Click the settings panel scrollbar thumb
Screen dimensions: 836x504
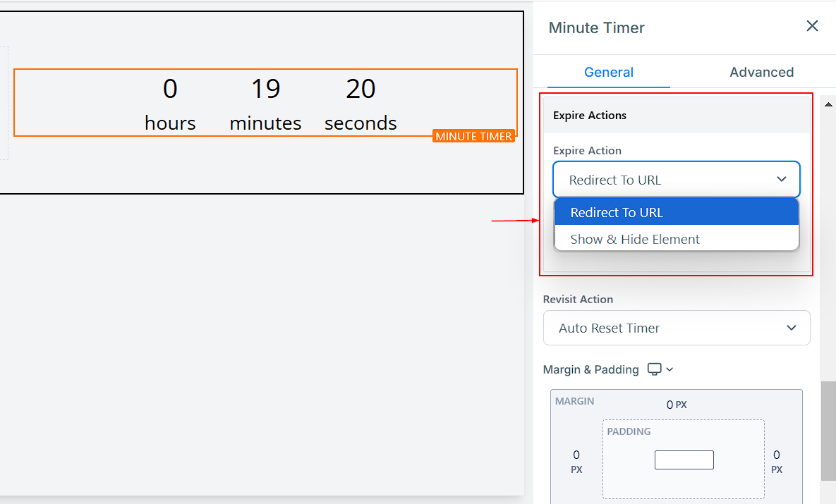point(828,430)
